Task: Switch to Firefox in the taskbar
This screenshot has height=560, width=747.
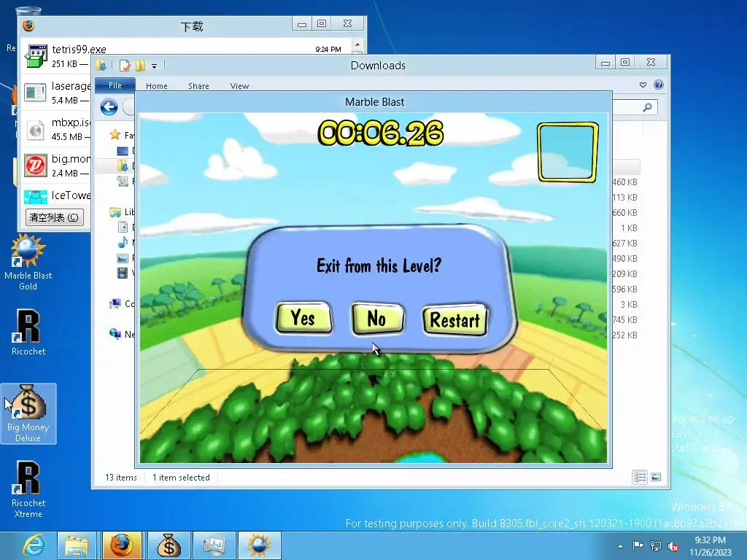Action: (122, 545)
